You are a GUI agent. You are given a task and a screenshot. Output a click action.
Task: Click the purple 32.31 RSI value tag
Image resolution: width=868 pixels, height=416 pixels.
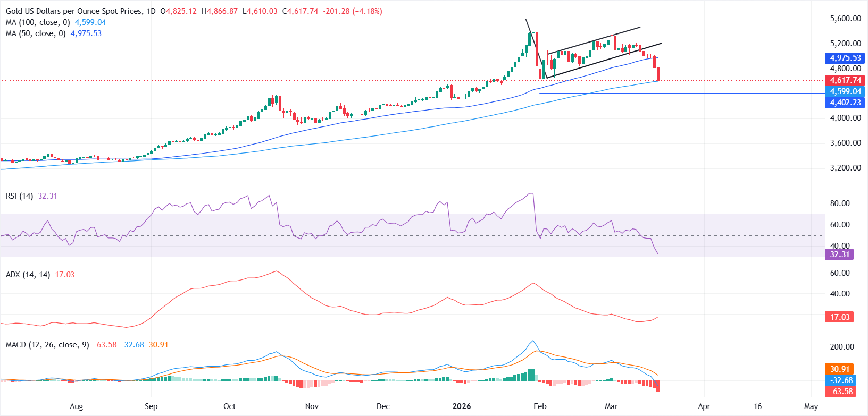(x=839, y=254)
